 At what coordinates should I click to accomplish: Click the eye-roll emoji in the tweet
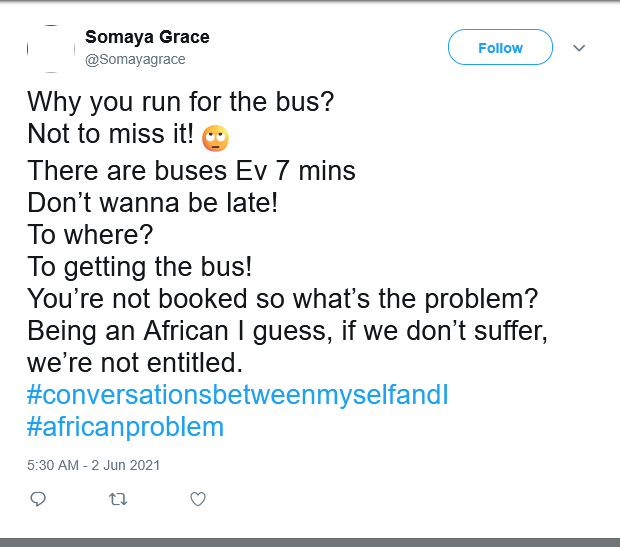click(215, 138)
